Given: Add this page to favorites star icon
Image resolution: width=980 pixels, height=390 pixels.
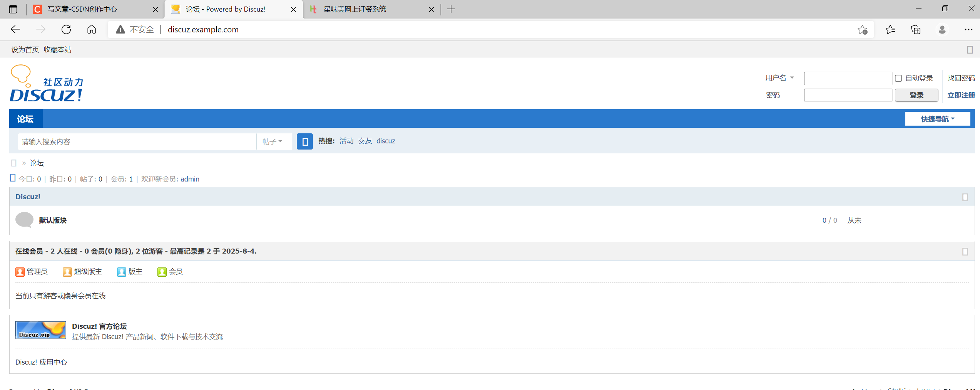Looking at the screenshot, I should (x=863, y=30).
